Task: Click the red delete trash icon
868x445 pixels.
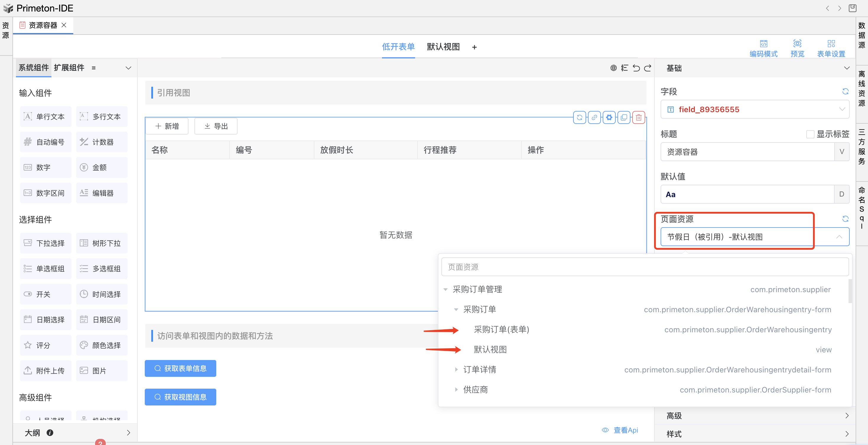Action: tap(638, 117)
